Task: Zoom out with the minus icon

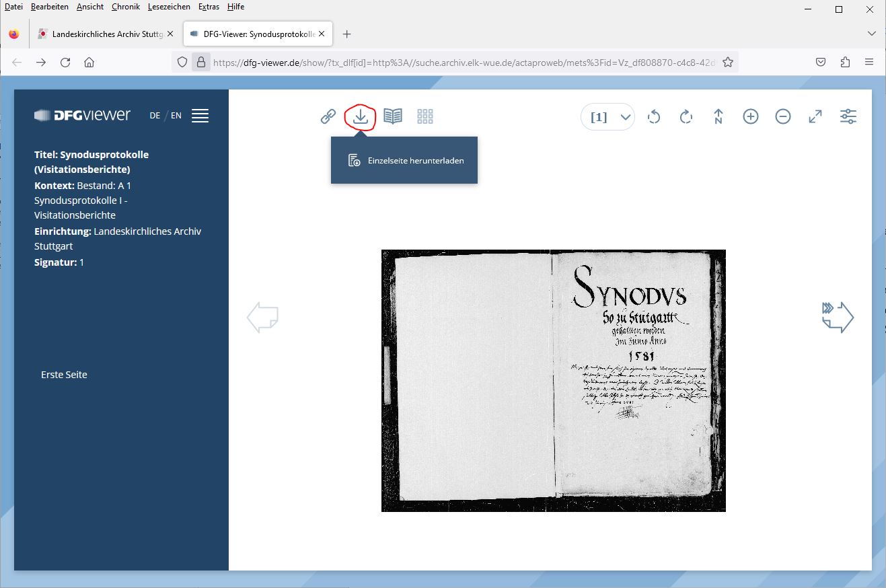Action: pos(782,116)
